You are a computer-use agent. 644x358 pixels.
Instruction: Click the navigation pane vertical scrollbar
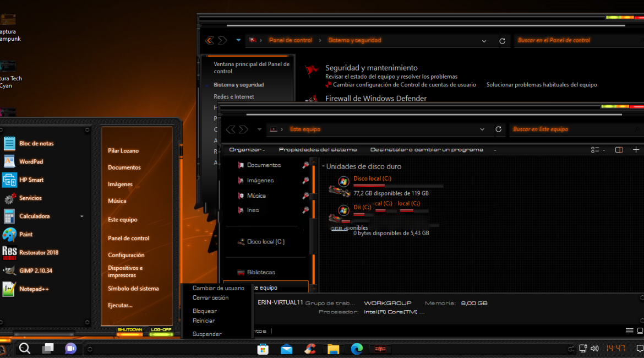click(314, 220)
